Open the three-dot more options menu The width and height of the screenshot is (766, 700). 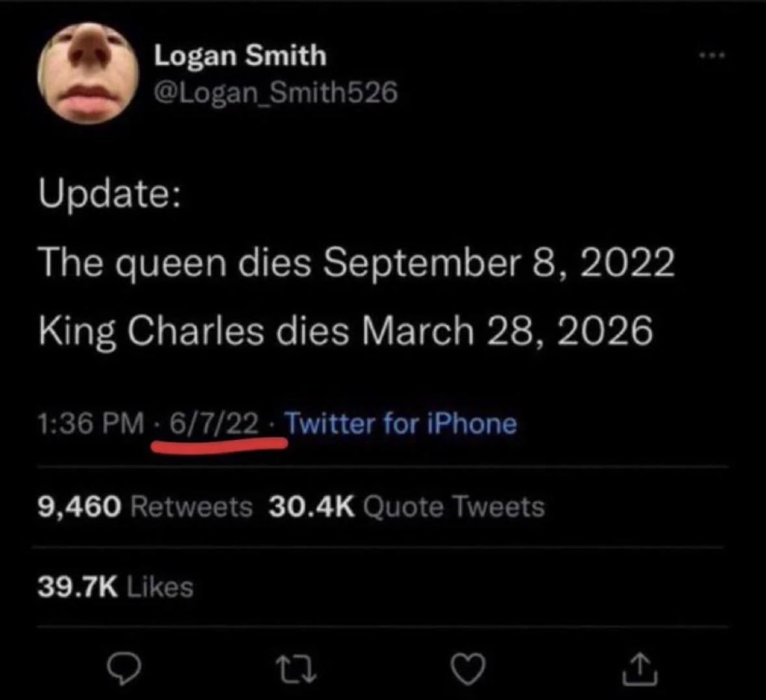(711, 56)
